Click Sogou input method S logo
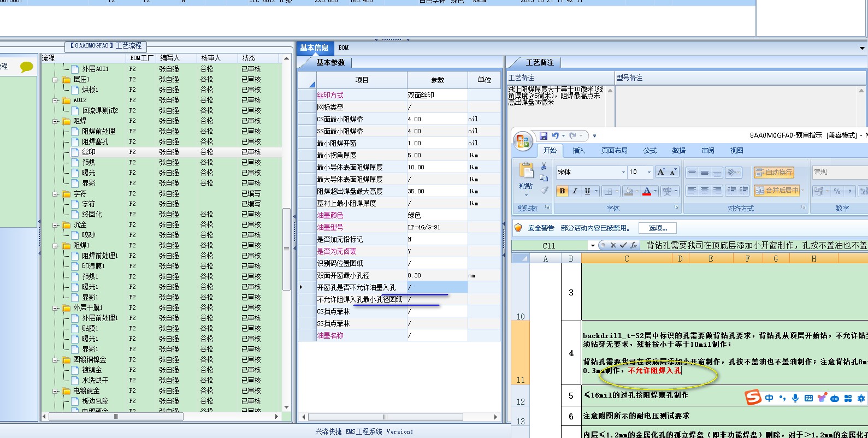This screenshot has height=438, width=868. coord(753,398)
